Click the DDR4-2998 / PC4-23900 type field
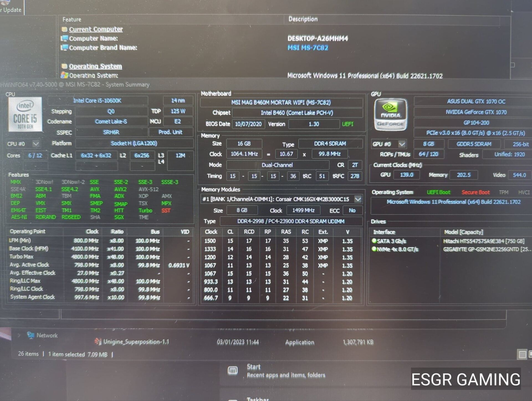This screenshot has width=532, height=401. 291,221
